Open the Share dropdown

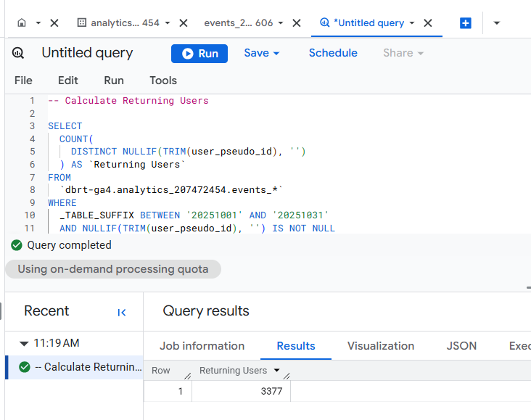pos(403,53)
